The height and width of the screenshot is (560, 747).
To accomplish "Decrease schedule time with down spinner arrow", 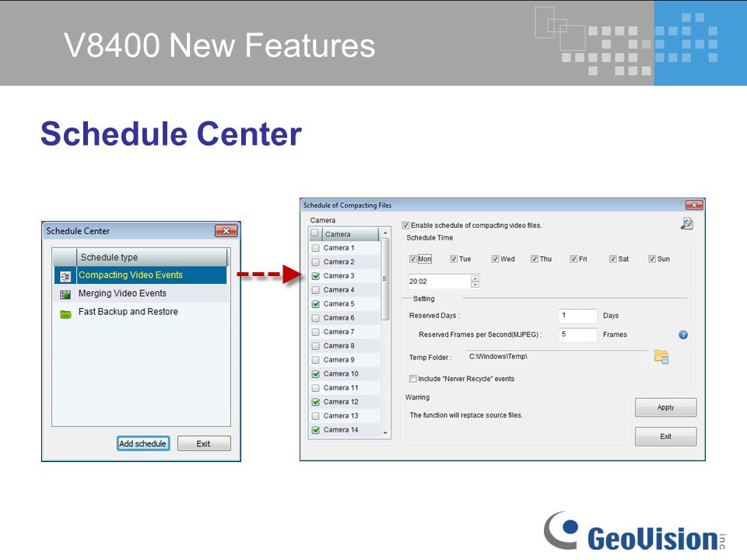I will (x=475, y=285).
